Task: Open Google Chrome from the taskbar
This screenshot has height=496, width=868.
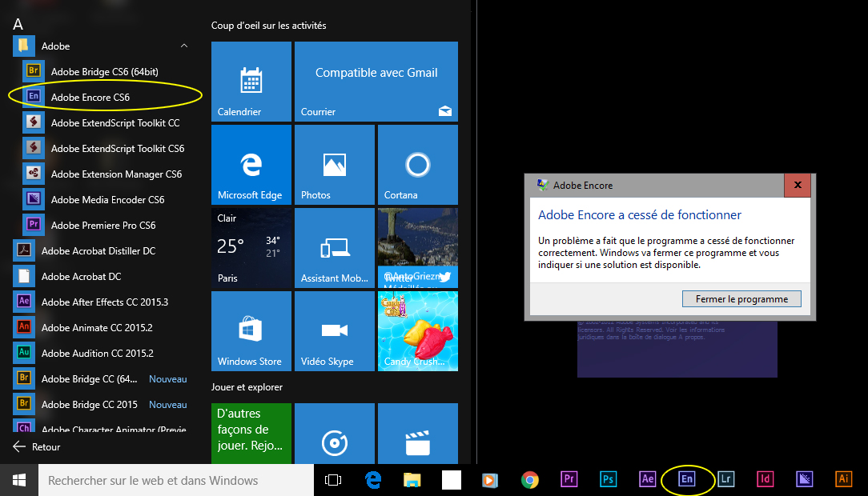Action: (529, 479)
